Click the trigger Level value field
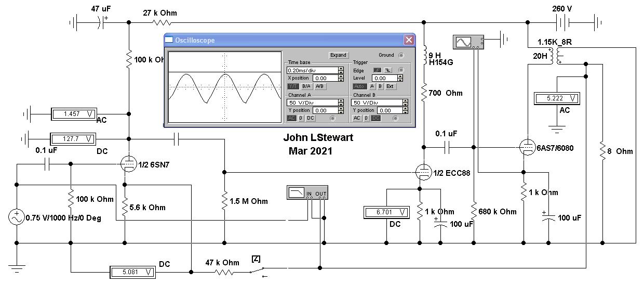The height and width of the screenshot is (283, 644). tap(384, 78)
